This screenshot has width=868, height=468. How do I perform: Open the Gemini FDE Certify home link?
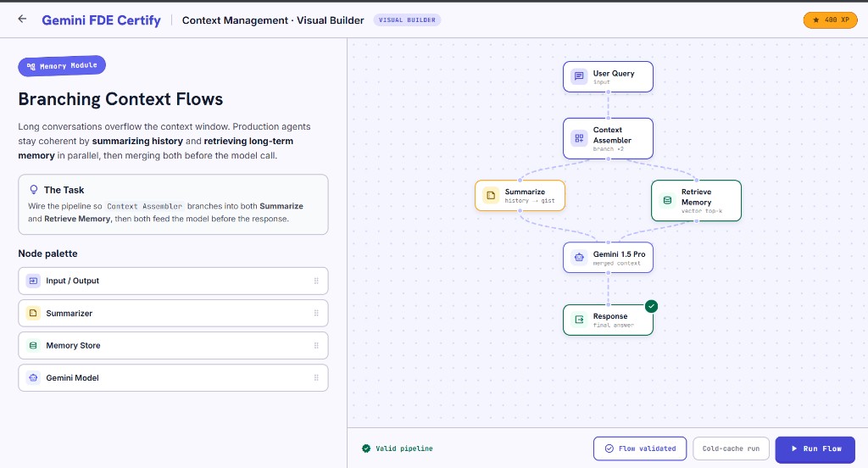point(102,20)
